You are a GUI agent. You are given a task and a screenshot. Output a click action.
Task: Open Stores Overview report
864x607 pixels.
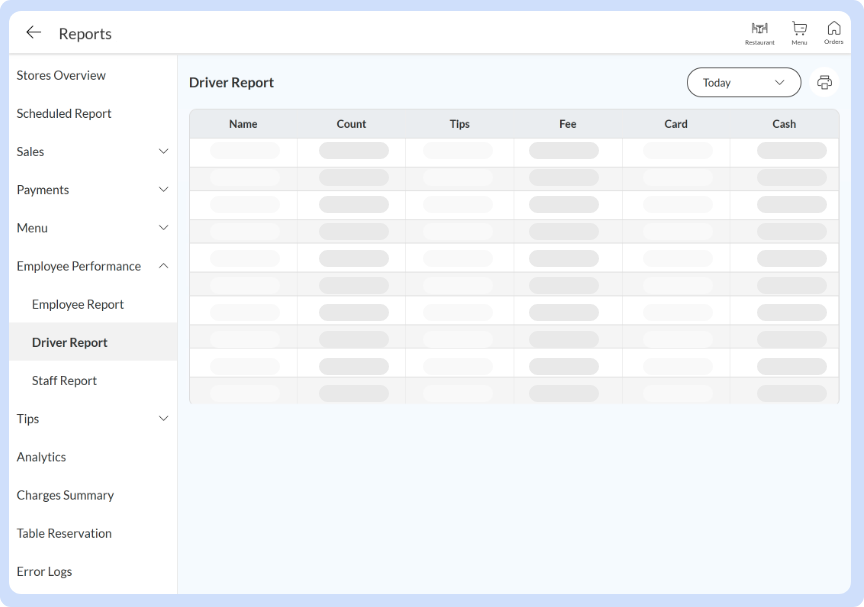[x=61, y=76]
